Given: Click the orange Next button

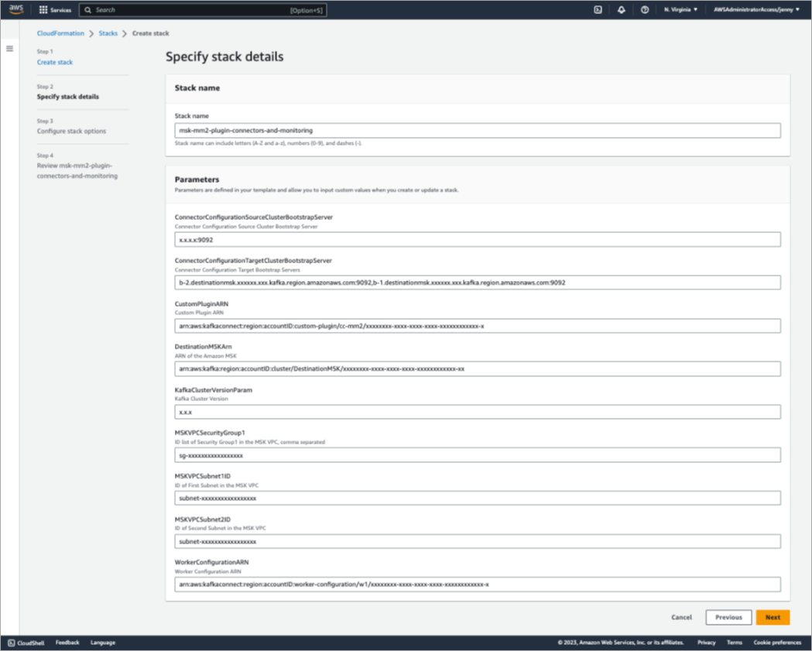Looking at the screenshot, I should pyautogui.click(x=772, y=618).
